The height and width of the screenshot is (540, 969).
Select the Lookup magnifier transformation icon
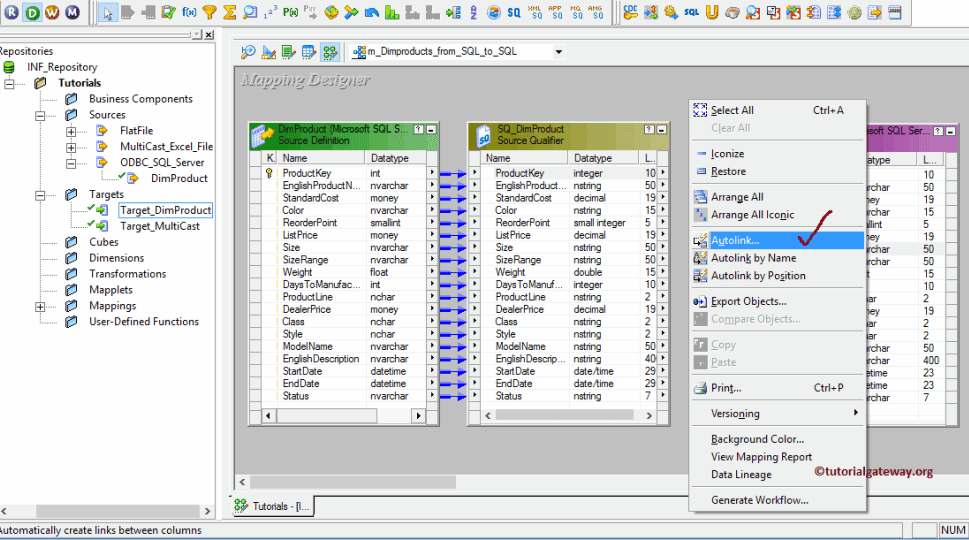click(250, 12)
